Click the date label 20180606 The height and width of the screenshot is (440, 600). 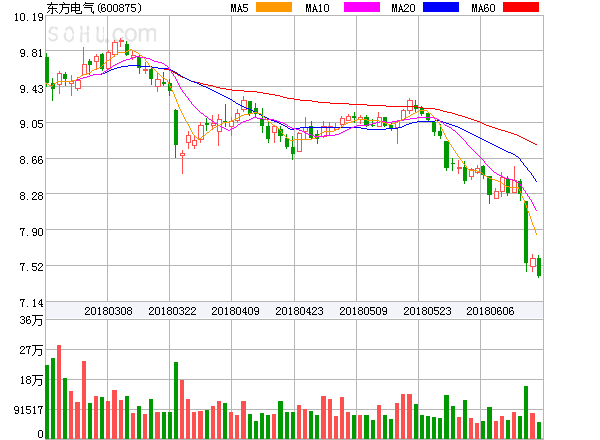click(490, 311)
